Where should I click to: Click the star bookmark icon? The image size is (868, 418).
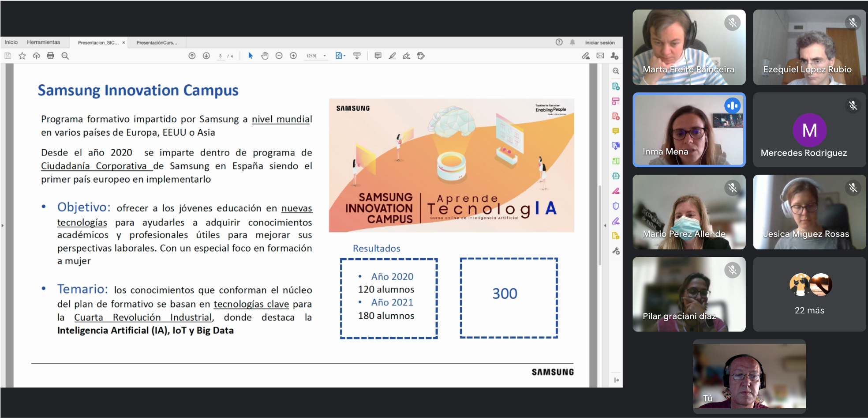[x=22, y=56]
